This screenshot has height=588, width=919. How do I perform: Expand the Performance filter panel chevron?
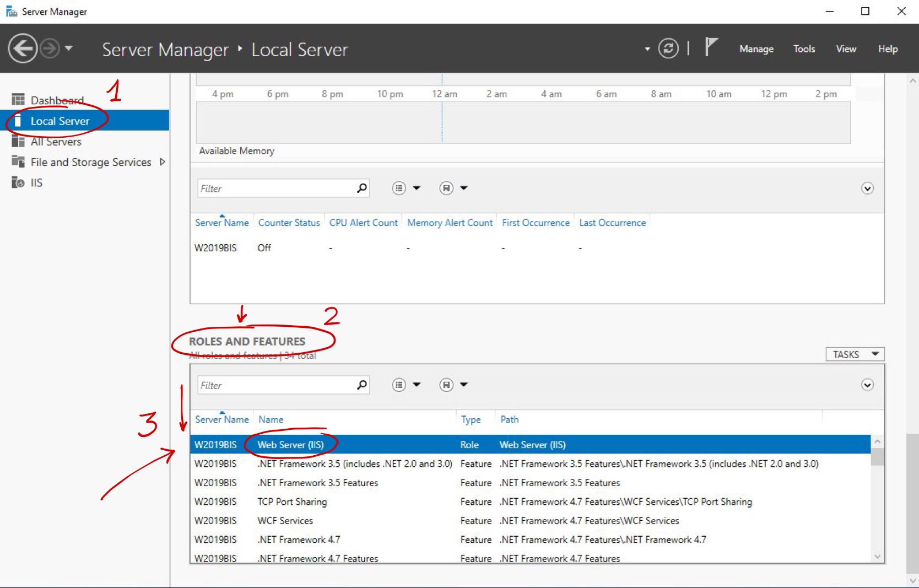(x=867, y=188)
